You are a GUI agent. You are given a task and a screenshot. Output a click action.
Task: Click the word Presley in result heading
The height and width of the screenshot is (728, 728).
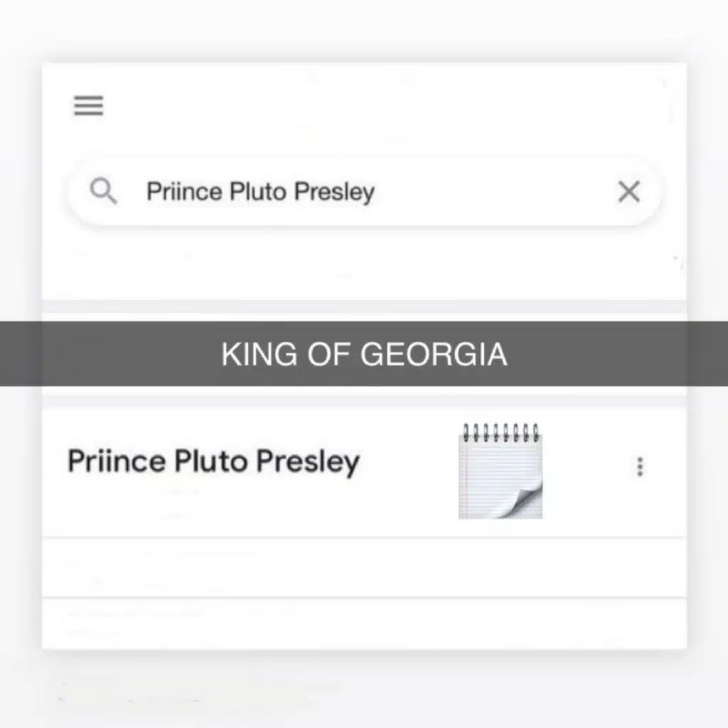tap(307, 461)
